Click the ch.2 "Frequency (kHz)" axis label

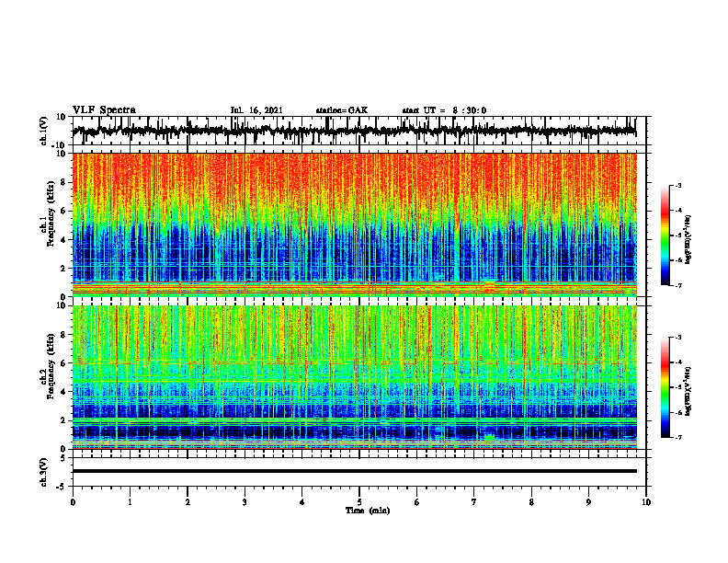coord(51,366)
